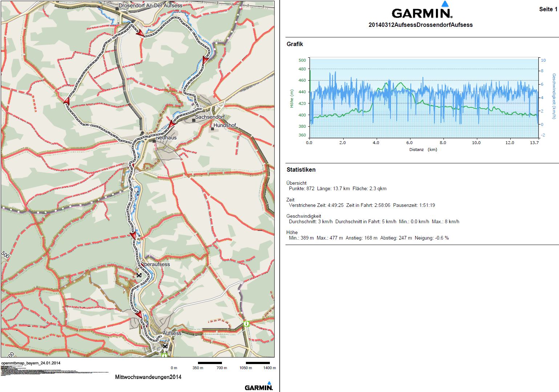Viewport: 559px width, 392px height.
Task: Select the Mittwochswandeungen2014 caption
Action: [x=148, y=377]
